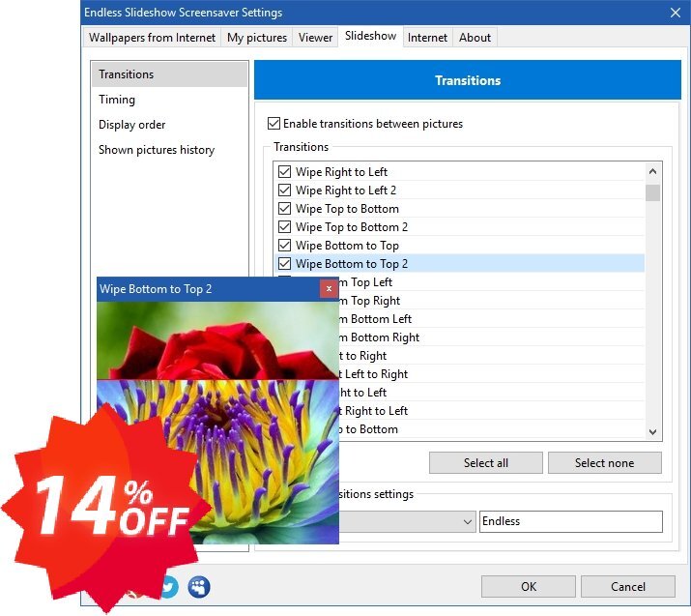Close the Wipe Bottom to Top 2 preview
Screen dimensions: 691x616
tap(329, 289)
